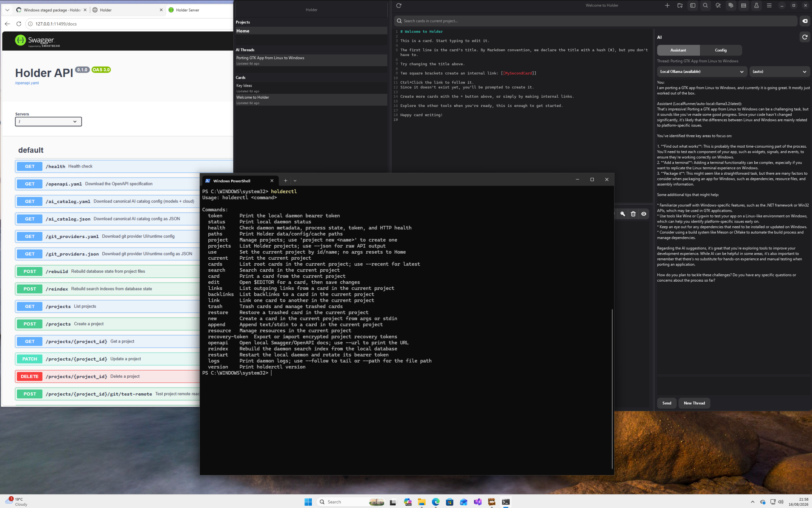Open the /openapi.yaml link under Holder API
This screenshot has width=812, height=508.
pos(27,83)
